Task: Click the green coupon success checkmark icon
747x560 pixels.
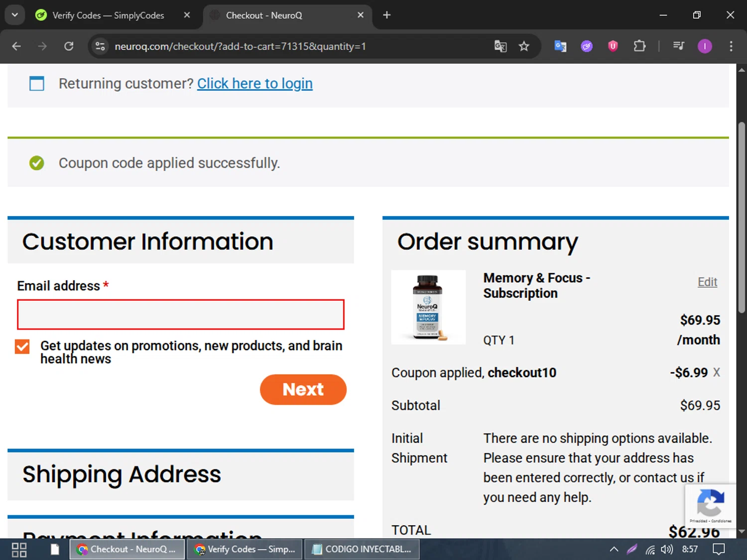Action: coord(36,163)
